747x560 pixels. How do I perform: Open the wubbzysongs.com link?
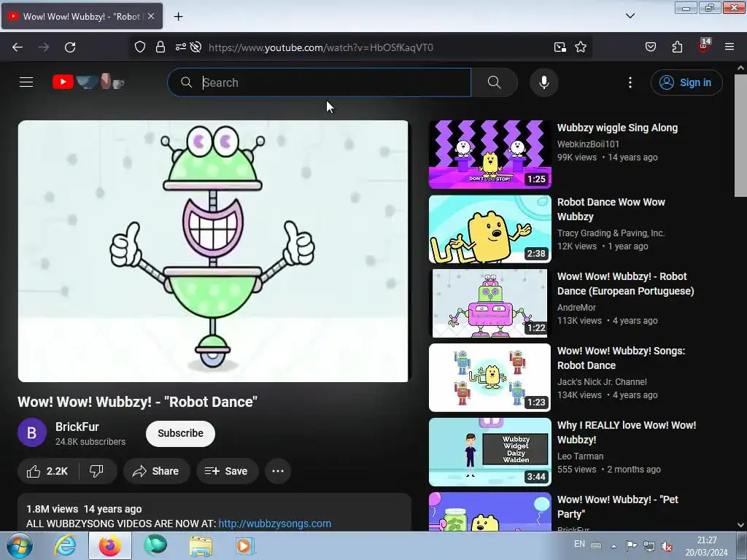[x=274, y=524]
